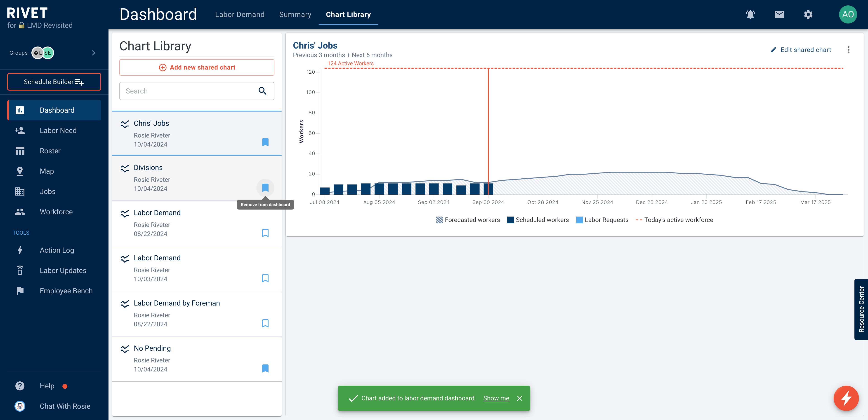Click the Jobs building icon
This screenshot has height=420, width=868.
pos(20,191)
